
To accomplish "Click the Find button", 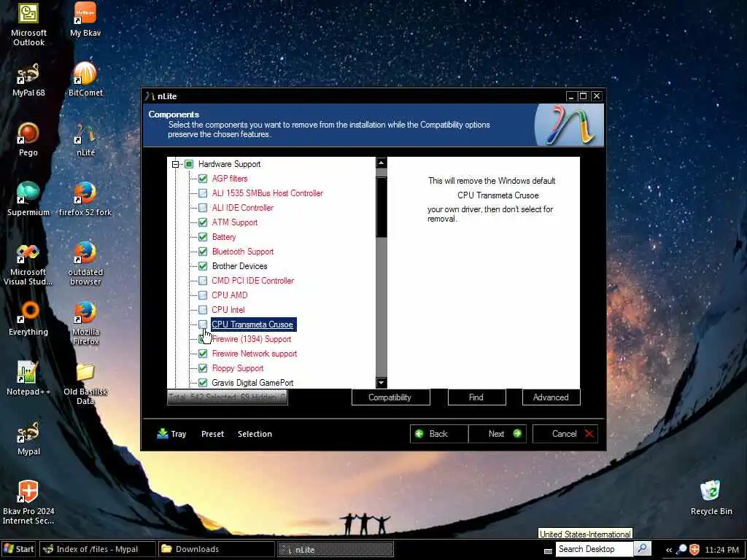I will coord(476,397).
